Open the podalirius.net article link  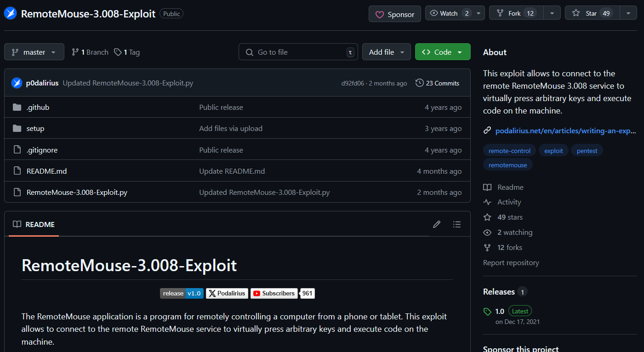point(565,131)
